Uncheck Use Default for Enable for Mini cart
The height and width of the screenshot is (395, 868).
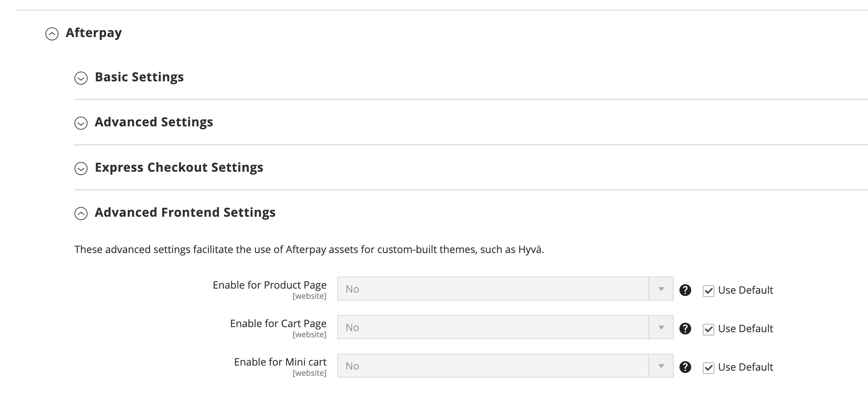click(x=709, y=367)
